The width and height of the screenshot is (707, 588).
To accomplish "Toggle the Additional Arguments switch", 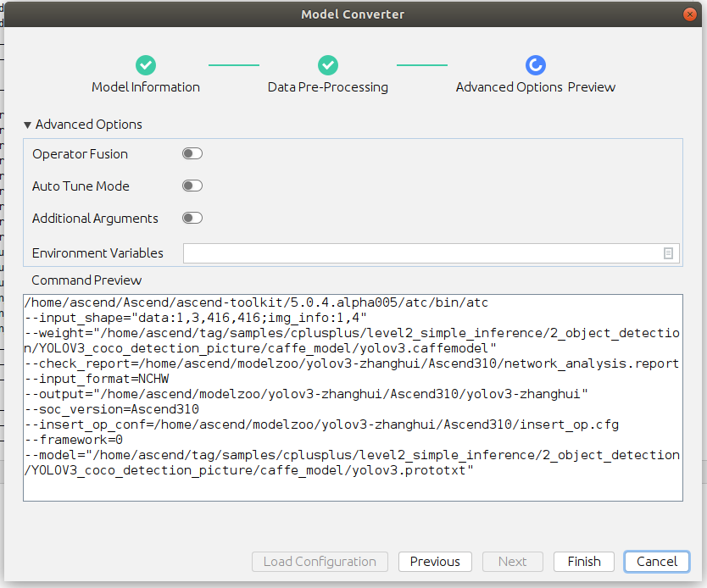I will [192, 219].
